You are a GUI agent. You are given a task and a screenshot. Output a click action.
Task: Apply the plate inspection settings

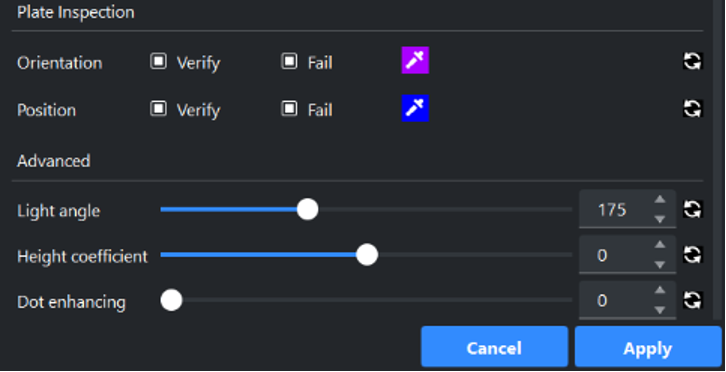[648, 347]
